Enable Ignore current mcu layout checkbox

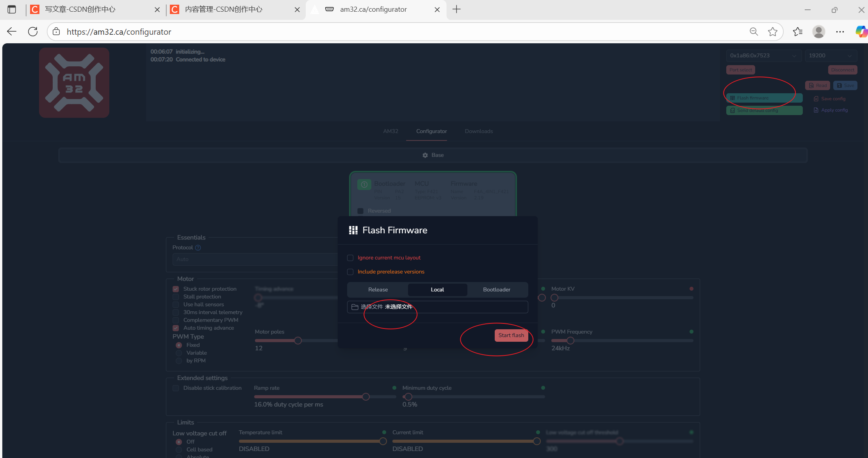pos(350,258)
